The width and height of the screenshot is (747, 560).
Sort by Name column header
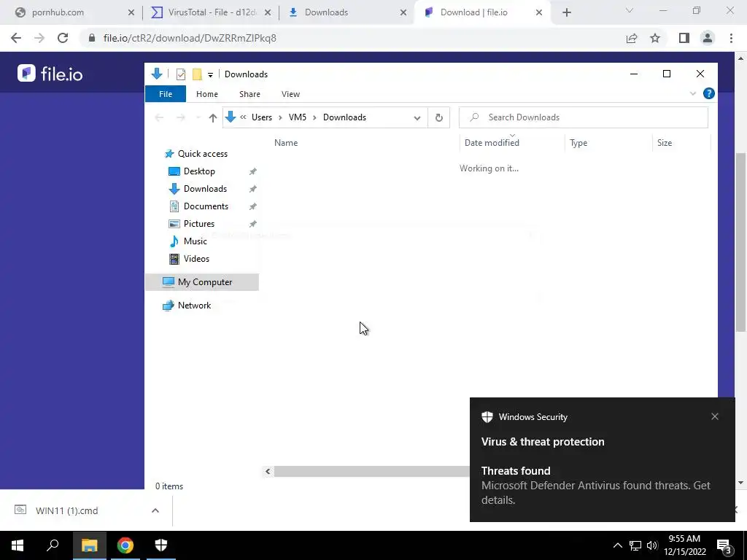(x=286, y=143)
